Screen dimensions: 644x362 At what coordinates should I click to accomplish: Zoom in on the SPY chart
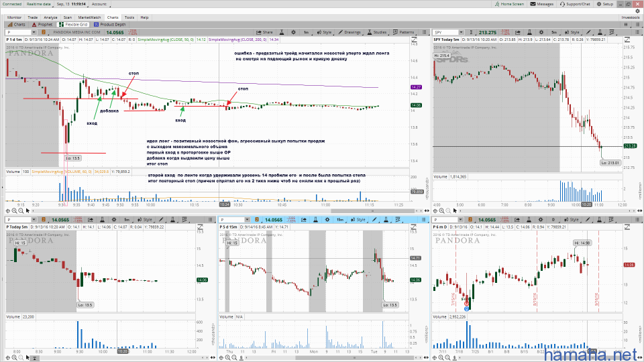(x=442, y=210)
